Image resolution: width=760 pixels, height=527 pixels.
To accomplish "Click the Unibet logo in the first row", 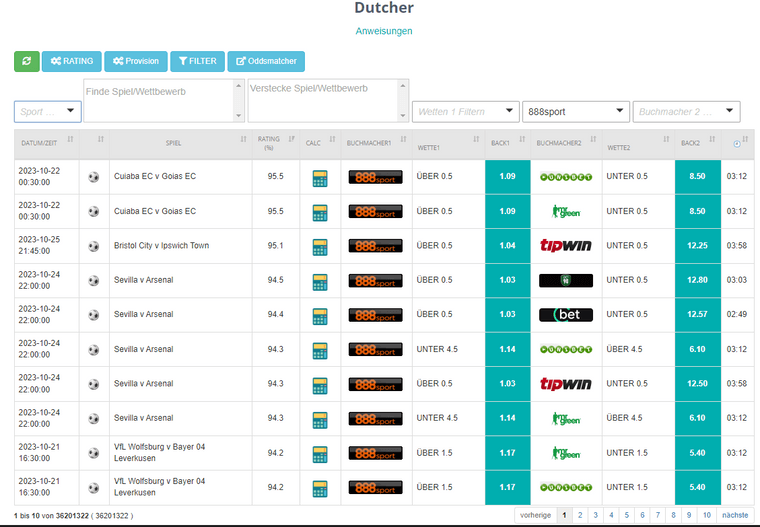I will click(565, 177).
